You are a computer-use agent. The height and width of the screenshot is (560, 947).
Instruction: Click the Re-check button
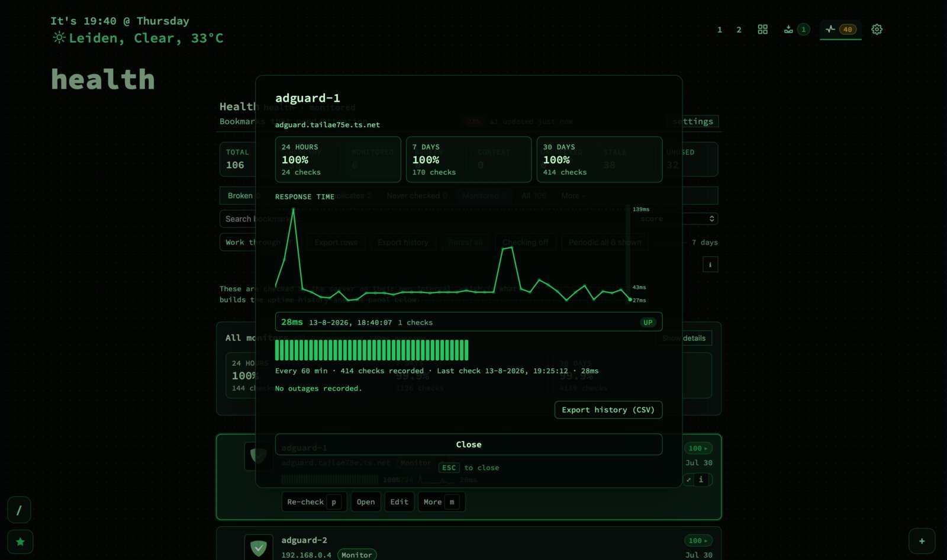point(314,502)
